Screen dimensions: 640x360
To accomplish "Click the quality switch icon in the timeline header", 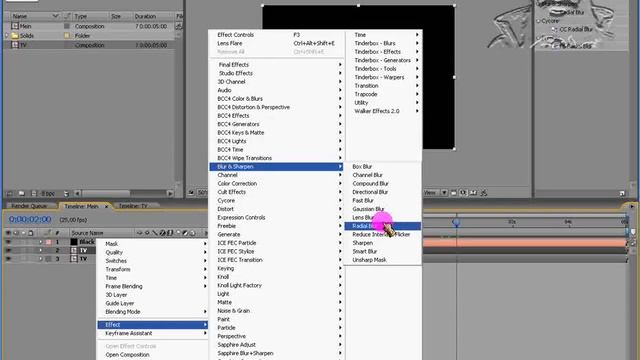I will (155, 233).
